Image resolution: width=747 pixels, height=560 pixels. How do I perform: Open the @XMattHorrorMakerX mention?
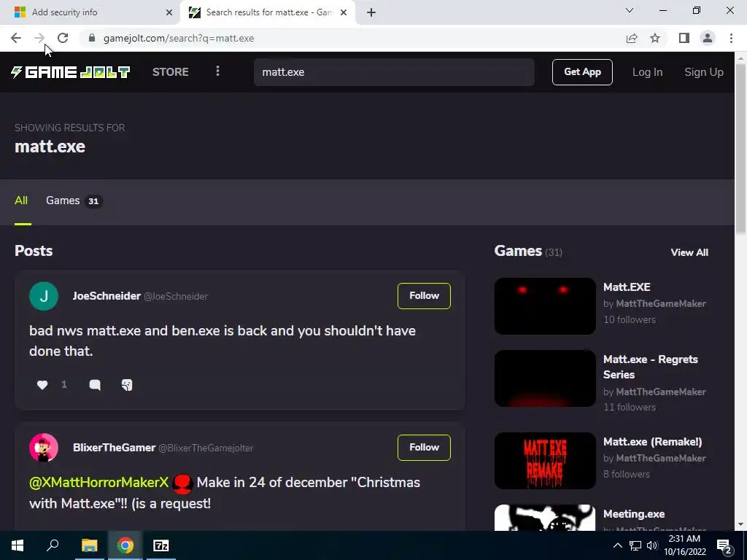99,483
